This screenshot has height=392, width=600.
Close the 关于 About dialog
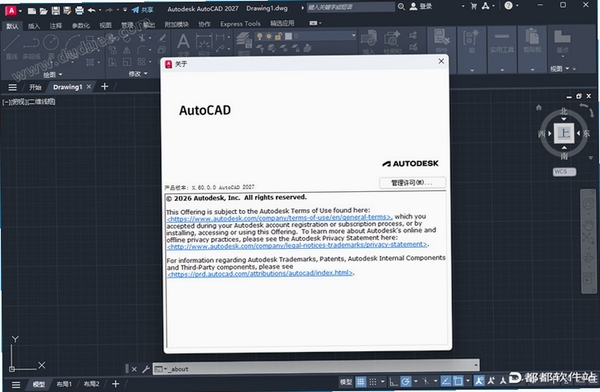coord(441,61)
